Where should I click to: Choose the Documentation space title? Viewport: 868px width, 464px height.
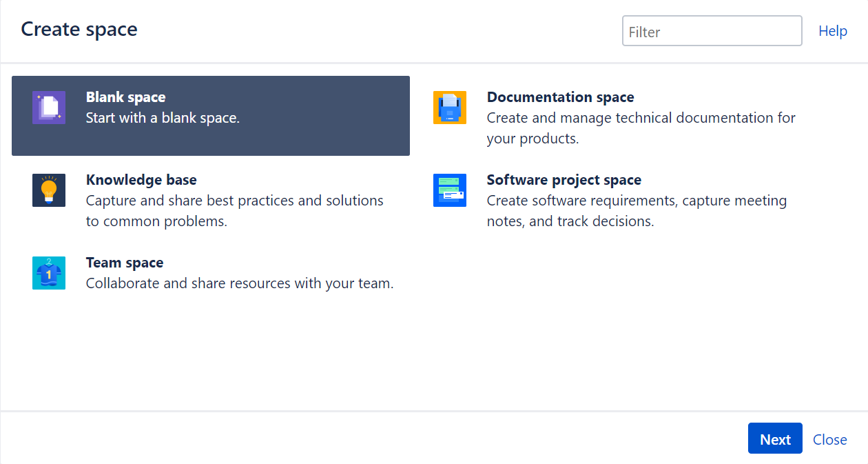coord(560,97)
